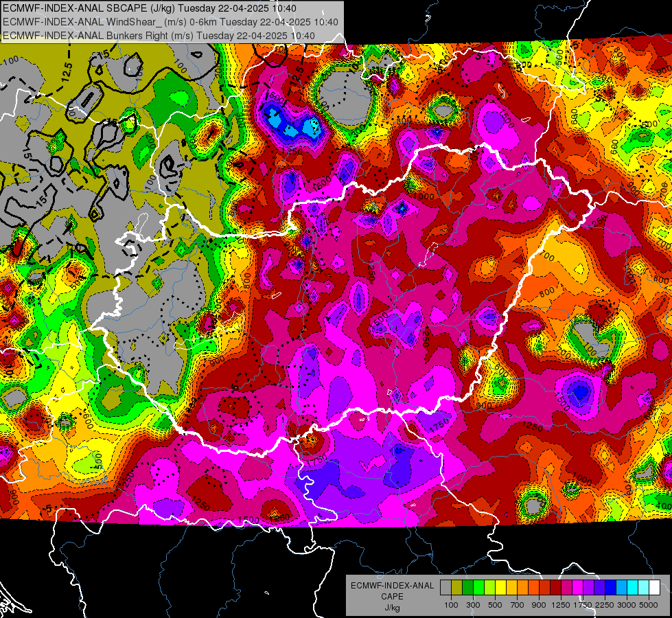Viewport: 672px width, 618px height.
Task: Pick the pure yellow legend swatch
Action: tap(500, 588)
